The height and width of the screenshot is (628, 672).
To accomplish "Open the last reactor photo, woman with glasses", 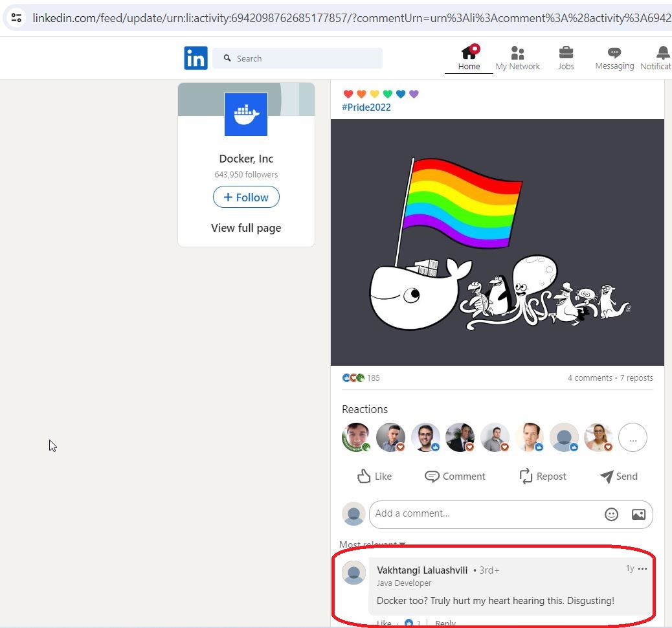I will [x=599, y=438].
